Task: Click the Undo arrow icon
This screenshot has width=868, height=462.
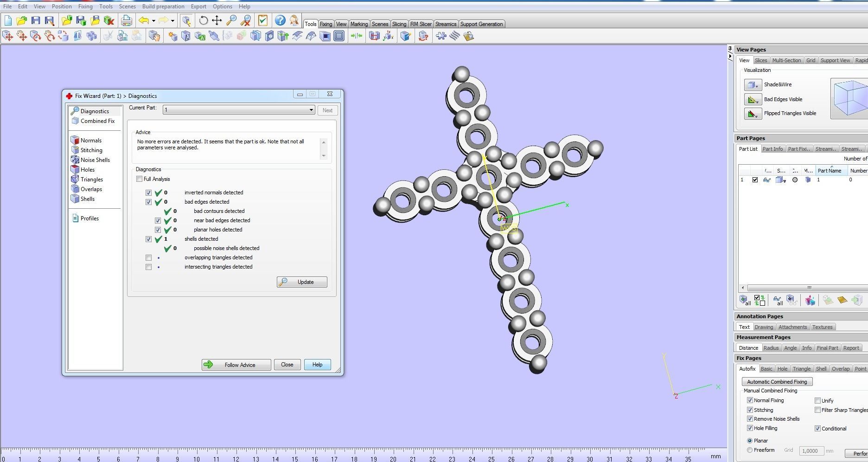Action: pos(144,20)
